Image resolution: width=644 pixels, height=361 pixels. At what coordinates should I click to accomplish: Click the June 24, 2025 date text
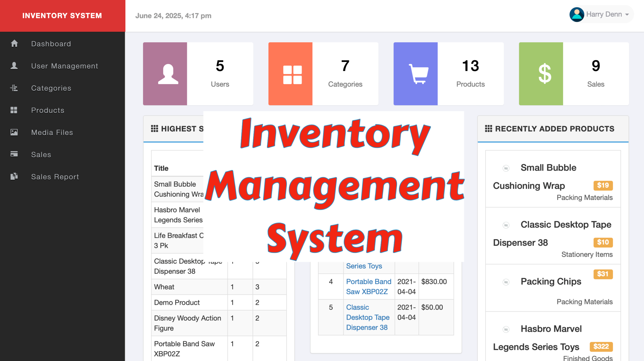coord(173,16)
